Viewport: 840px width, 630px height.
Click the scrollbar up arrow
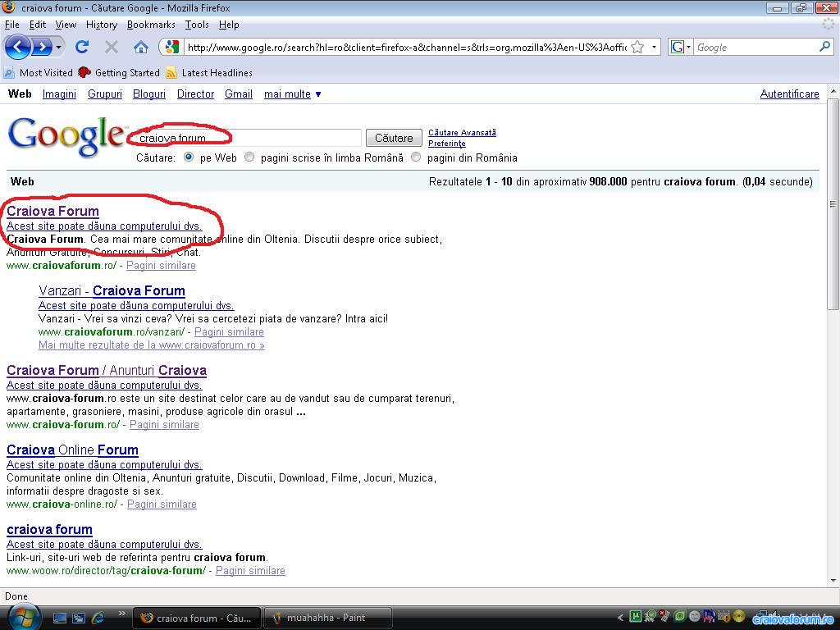pos(833,91)
